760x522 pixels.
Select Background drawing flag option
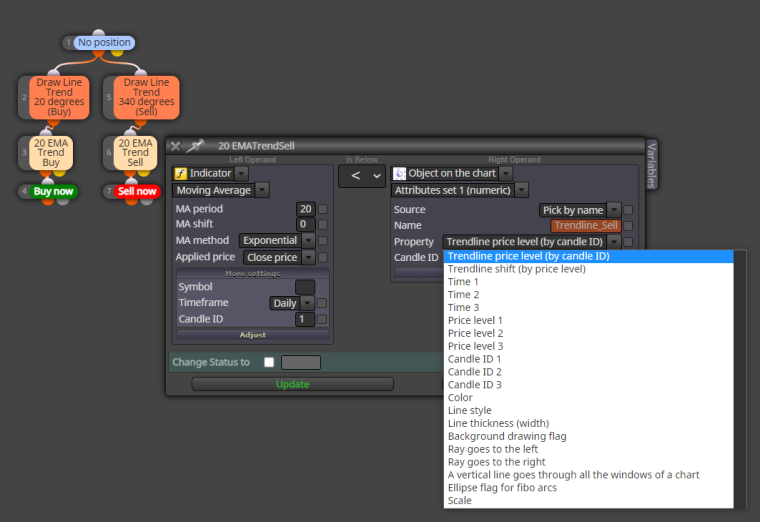coord(588,436)
